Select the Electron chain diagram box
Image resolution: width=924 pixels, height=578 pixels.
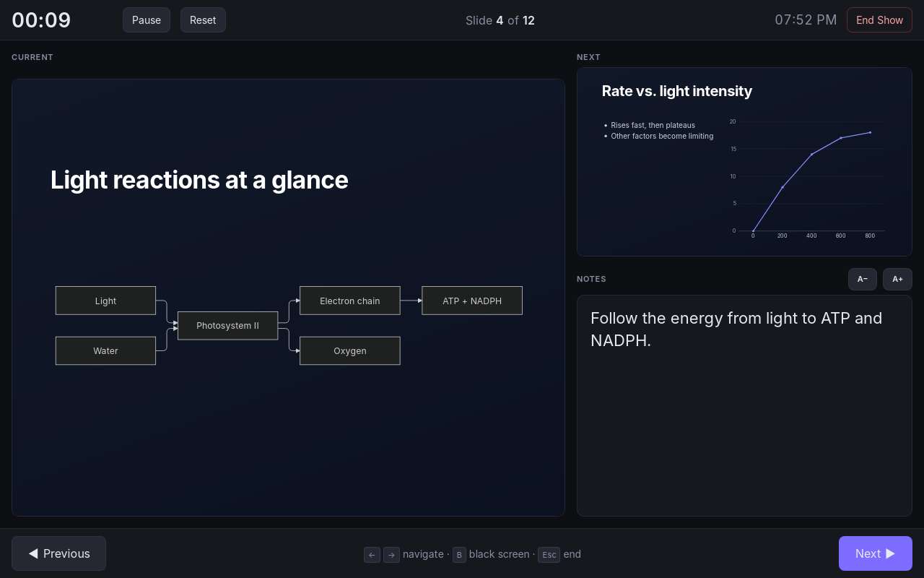[350, 301]
